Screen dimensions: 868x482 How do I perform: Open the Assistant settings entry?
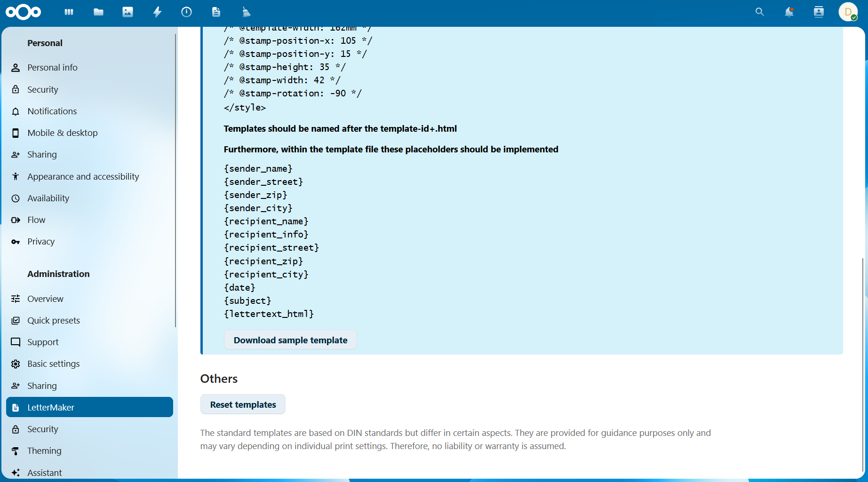[x=44, y=472]
